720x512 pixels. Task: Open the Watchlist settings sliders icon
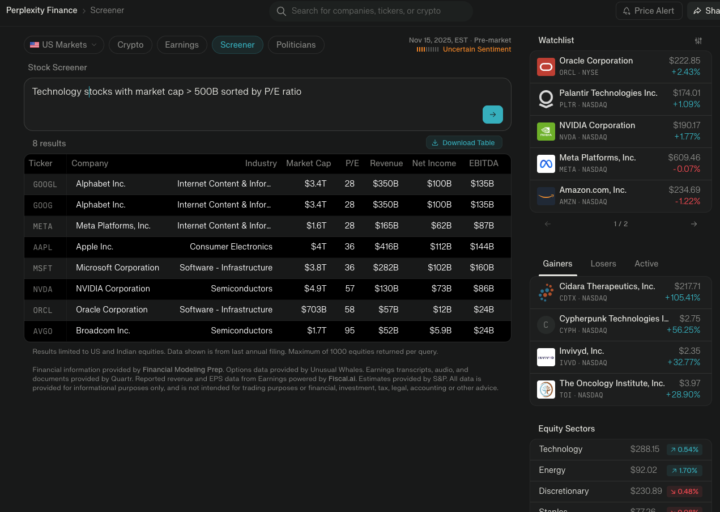click(698, 41)
